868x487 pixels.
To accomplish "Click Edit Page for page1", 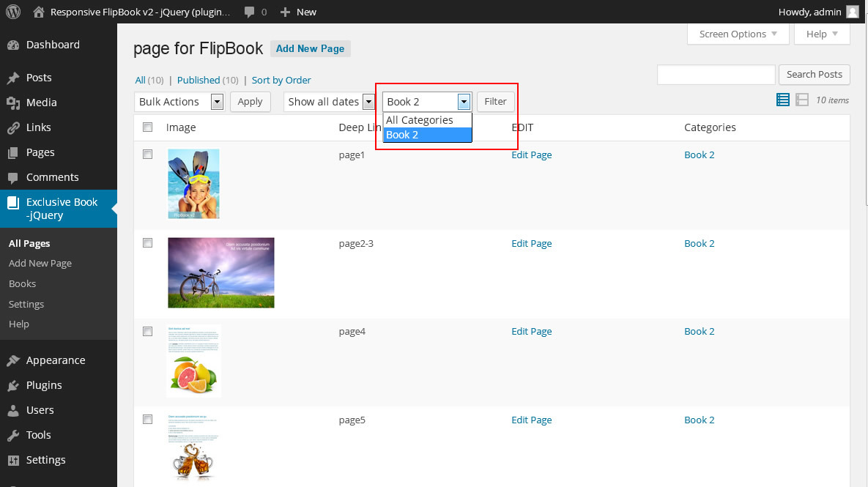I will click(532, 155).
